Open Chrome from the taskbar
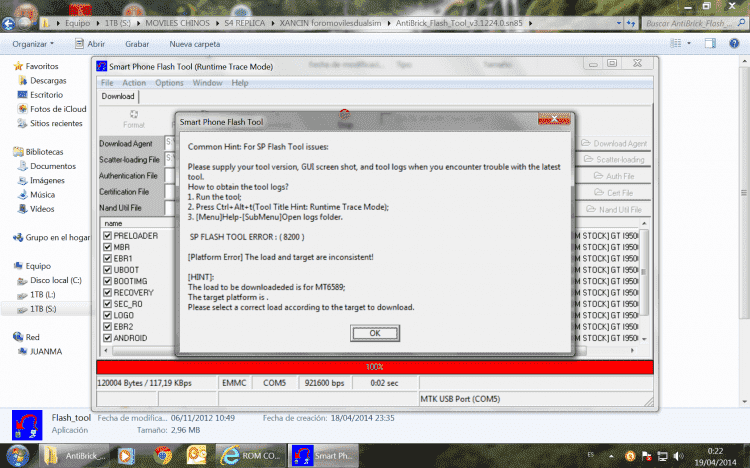The image size is (750, 468). point(163,456)
